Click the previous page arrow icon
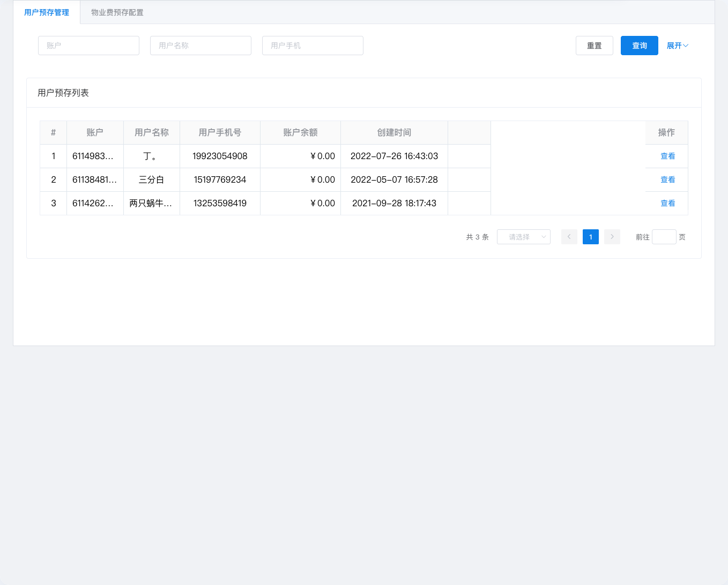 pyautogui.click(x=569, y=237)
